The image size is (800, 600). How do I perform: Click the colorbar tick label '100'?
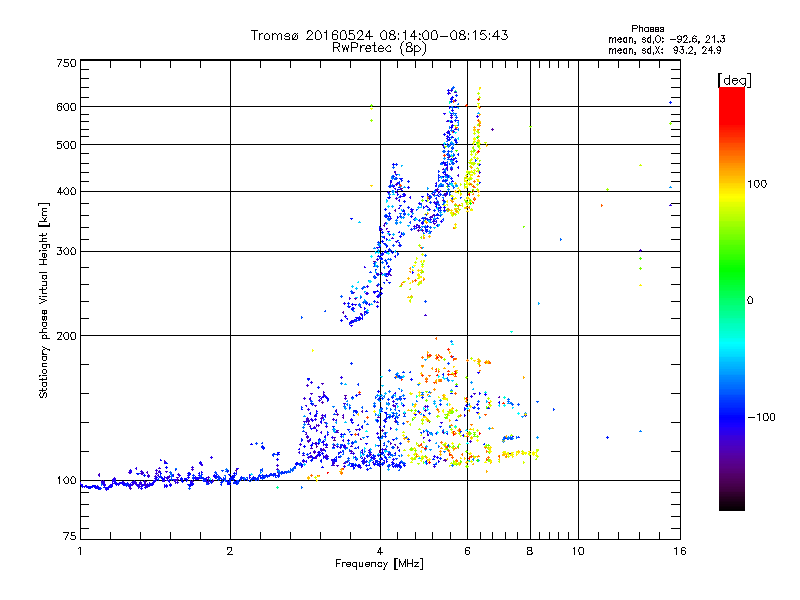coord(757,184)
